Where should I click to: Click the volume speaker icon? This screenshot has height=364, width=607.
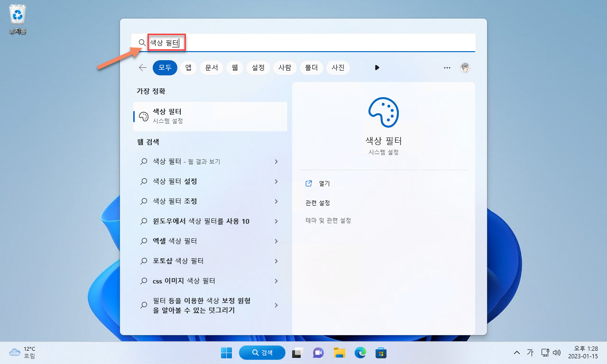click(557, 353)
